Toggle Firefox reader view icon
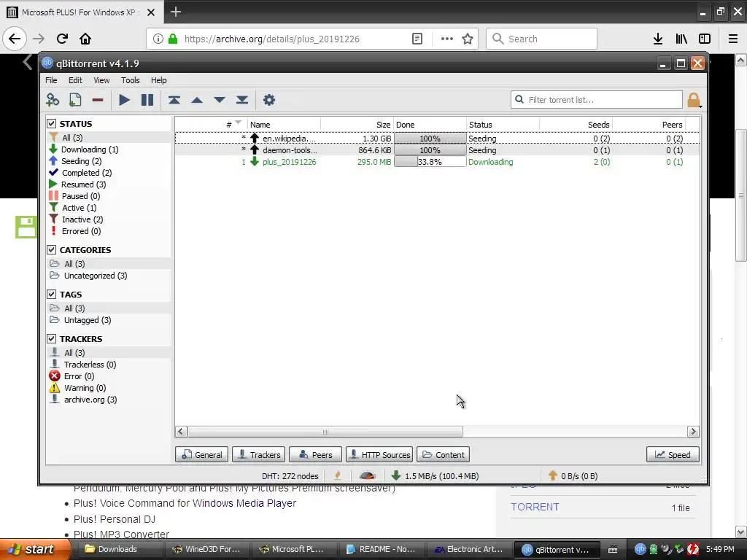The image size is (747, 560). (x=417, y=39)
